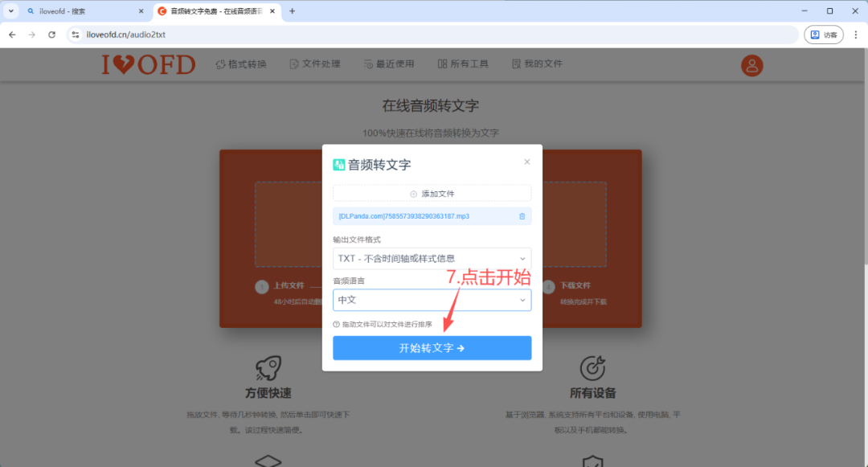Open the user avatar icon top right
Viewport: 868px width, 467px height.
pyautogui.click(x=751, y=66)
